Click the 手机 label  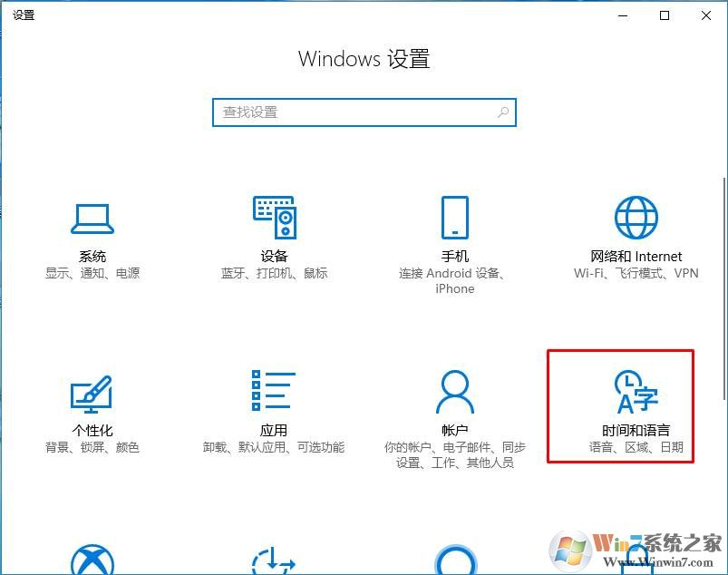click(x=455, y=257)
